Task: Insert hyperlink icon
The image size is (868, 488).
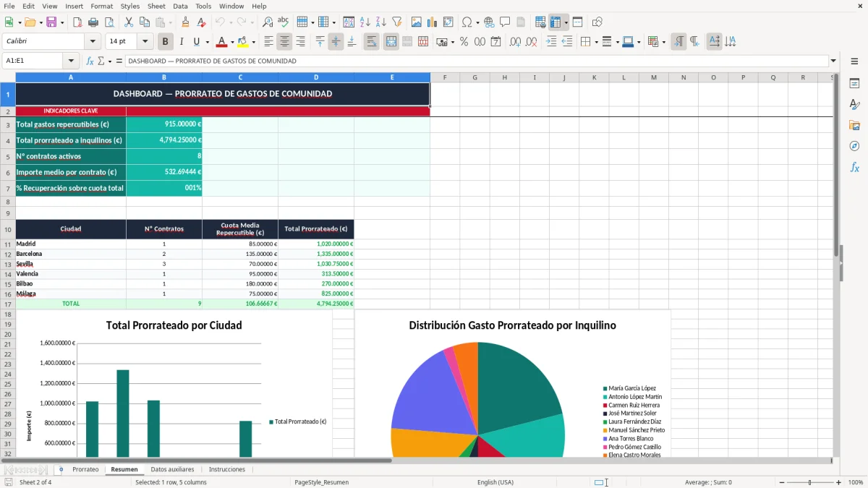Action: click(490, 22)
